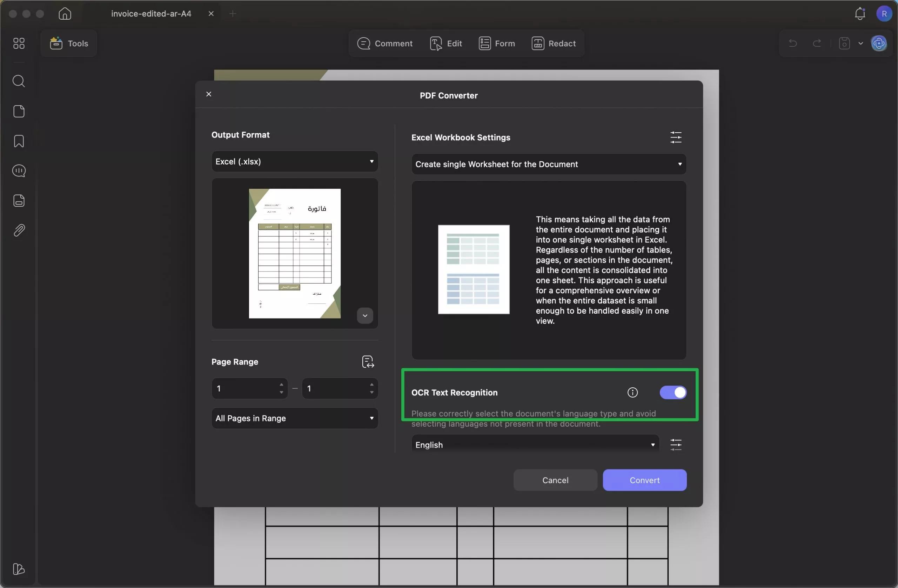The height and width of the screenshot is (588, 898).
Task: Open Excel Workbook Settings sliders icon
Action: click(x=676, y=138)
